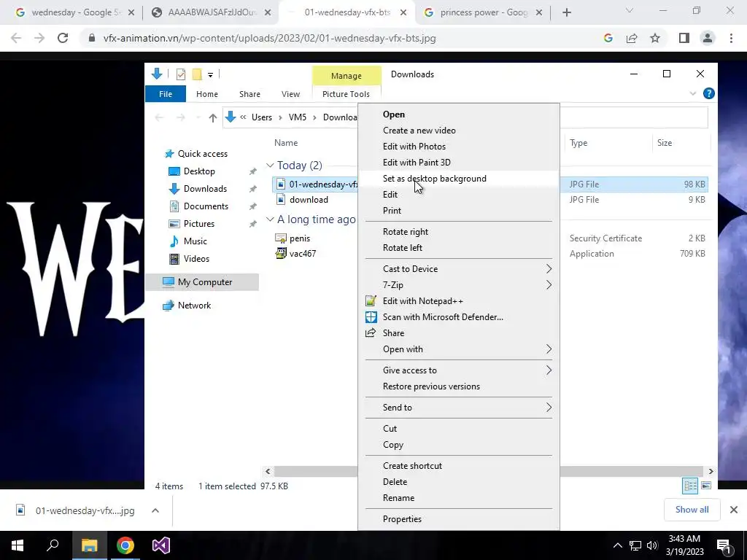This screenshot has width=747, height=560.
Task: Click VM5 in the breadcrumb path
Action: (x=298, y=117)
